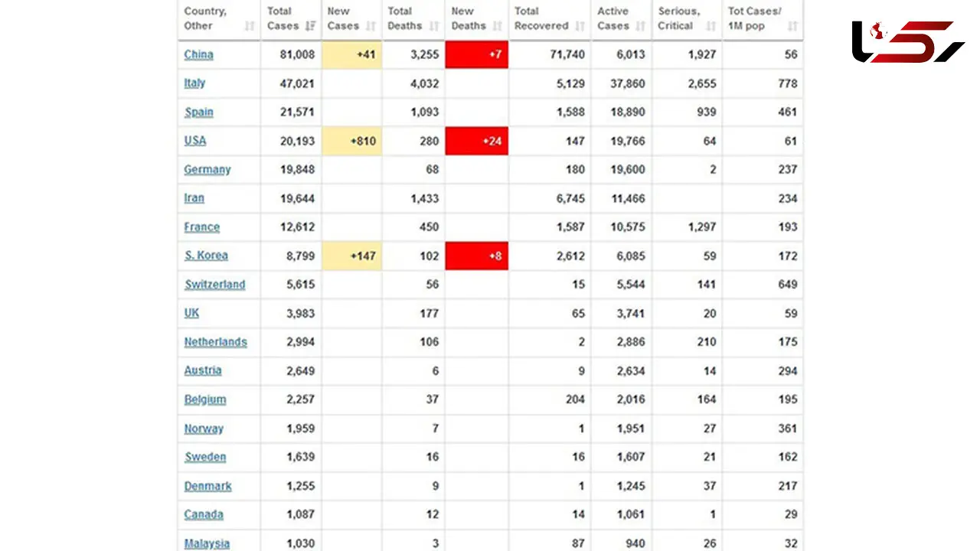980x551 pixels.
Task: Select USA's +810 new cases cell
Action: [351, 141]
